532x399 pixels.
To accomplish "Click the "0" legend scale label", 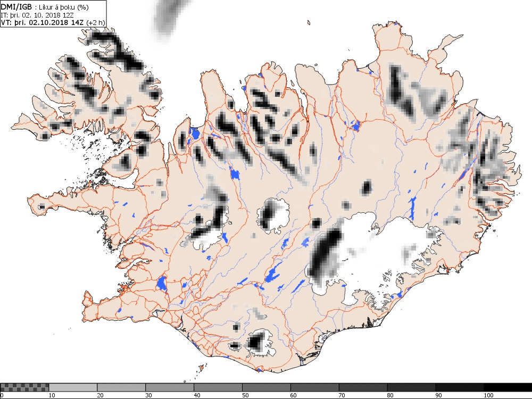I will click(2, 395).
